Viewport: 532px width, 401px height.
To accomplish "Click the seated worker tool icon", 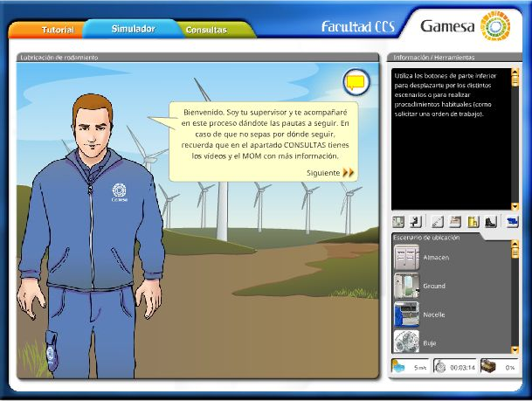I will [415, 222].
